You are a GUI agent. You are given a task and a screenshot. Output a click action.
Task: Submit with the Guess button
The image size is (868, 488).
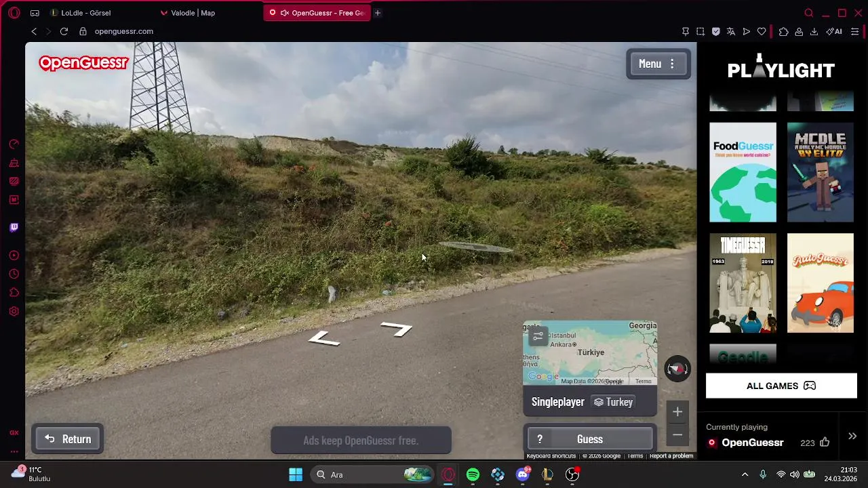click(x=590, y=439)
